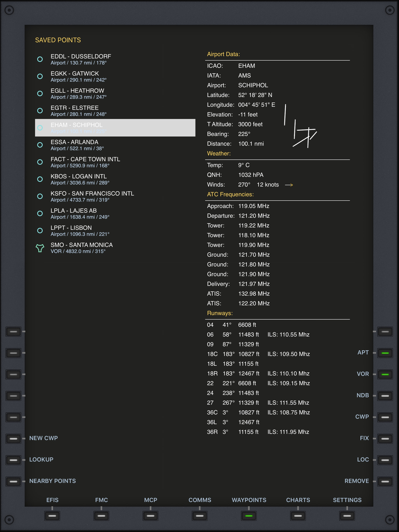Switch to the CHARTS page

298,516
